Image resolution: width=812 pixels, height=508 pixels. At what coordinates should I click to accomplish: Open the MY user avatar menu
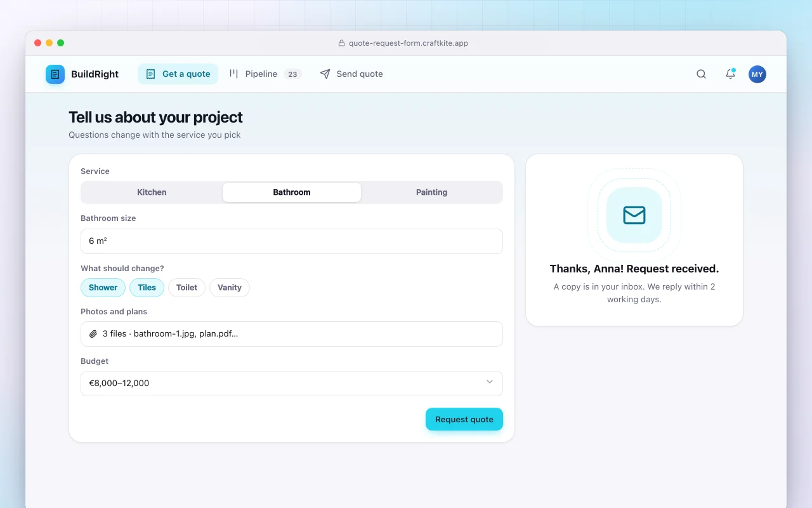pos(757,74)
